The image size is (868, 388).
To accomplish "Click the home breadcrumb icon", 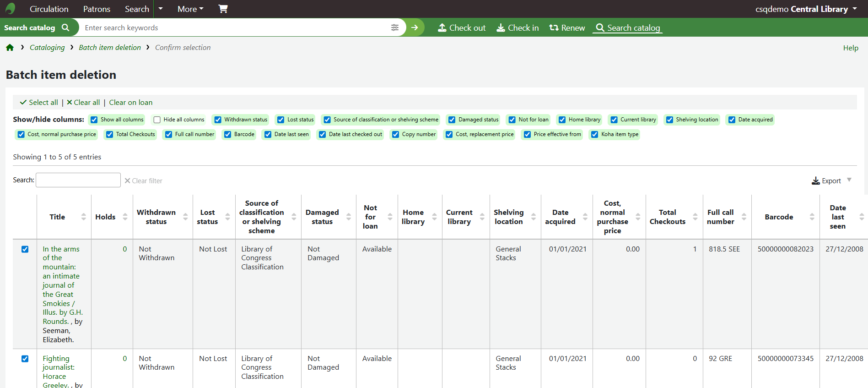I will click(x=10, y=48).
